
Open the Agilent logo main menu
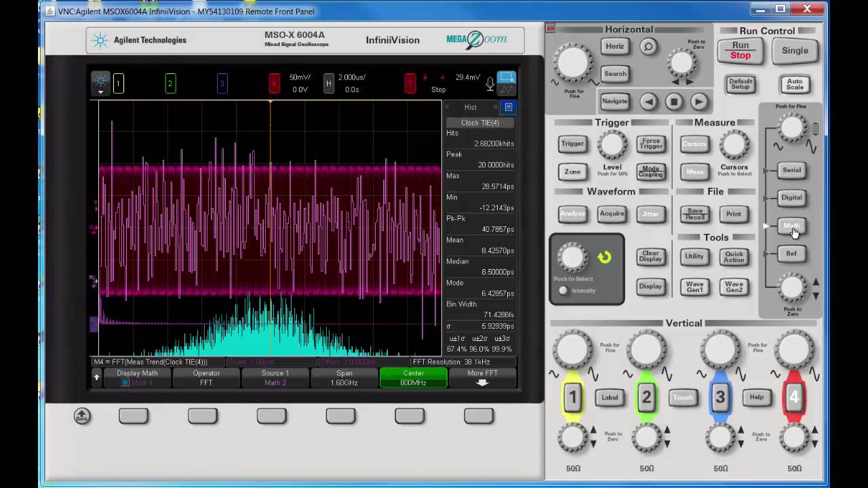[x=100, y=83]
